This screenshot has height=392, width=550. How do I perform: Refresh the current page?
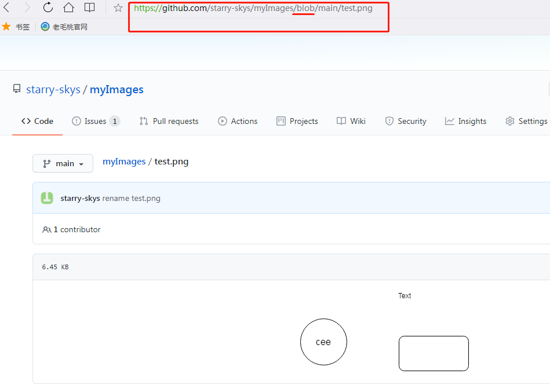(48, 8)
